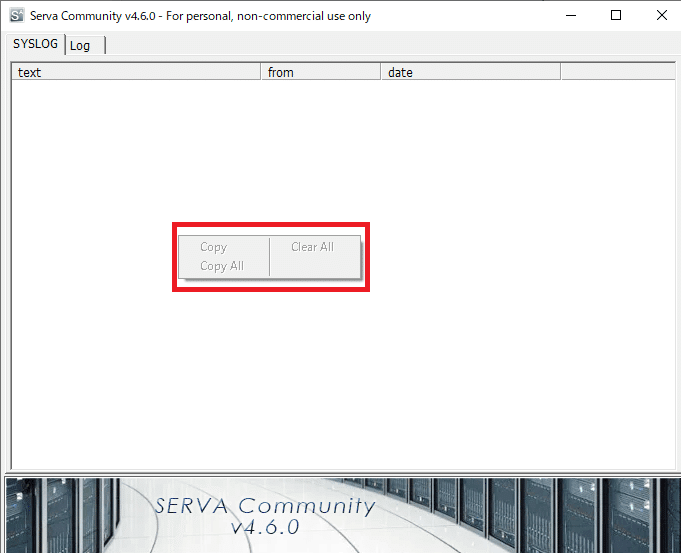Screen dimensions: 681x553
Task: Switch to the SYSLOG tab
Action: (35, 44)
